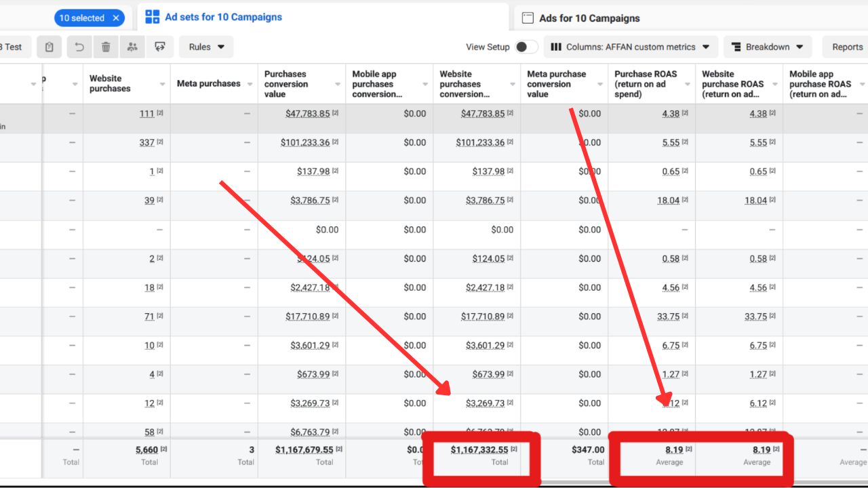Click the $101,233.36 purchases conversion value

click(x=305, y=142)
